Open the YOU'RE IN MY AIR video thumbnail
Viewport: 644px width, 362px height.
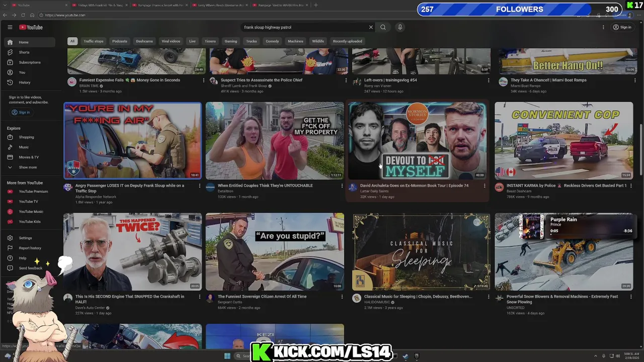[132, 141]
